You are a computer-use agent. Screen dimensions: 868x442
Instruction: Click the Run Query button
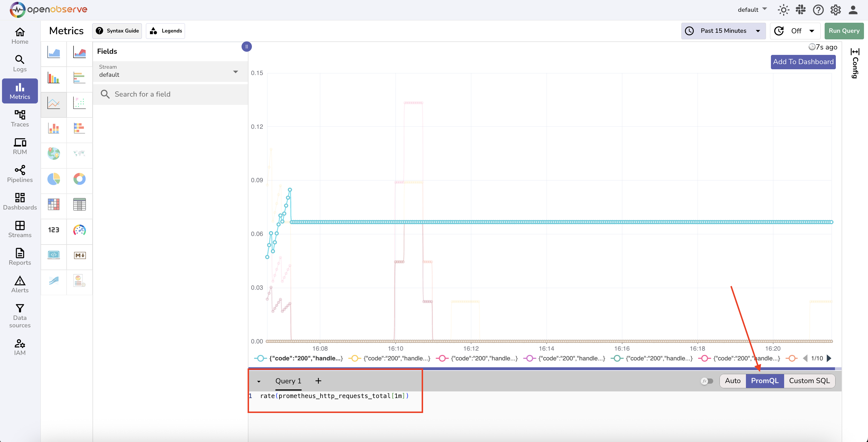[844, 31]
